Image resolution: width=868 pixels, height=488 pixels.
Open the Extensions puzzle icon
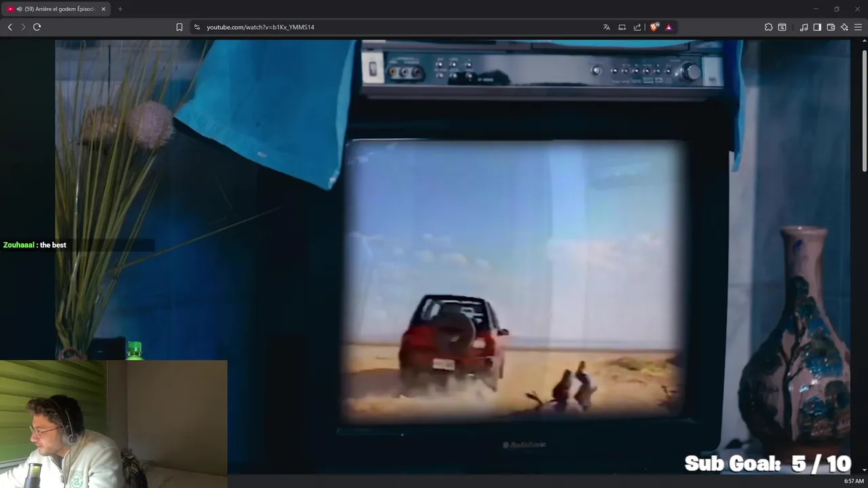click(768, 27)
